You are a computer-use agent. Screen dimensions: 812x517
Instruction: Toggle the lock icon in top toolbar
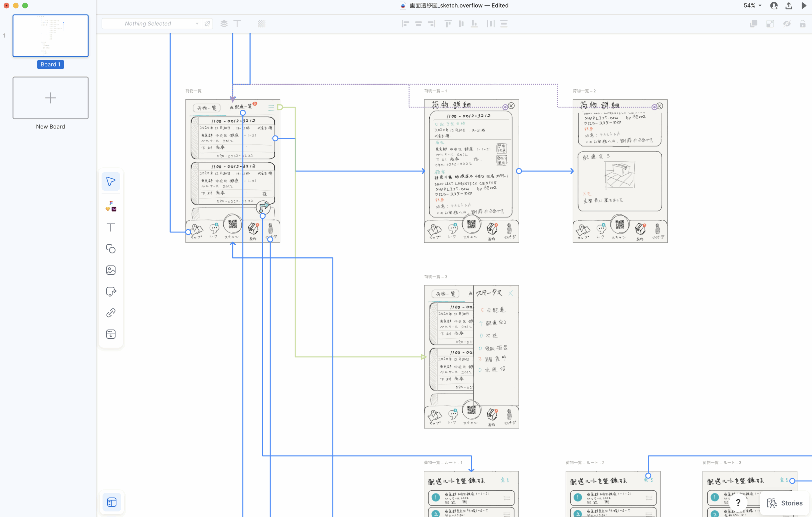(x=802, y=23)
